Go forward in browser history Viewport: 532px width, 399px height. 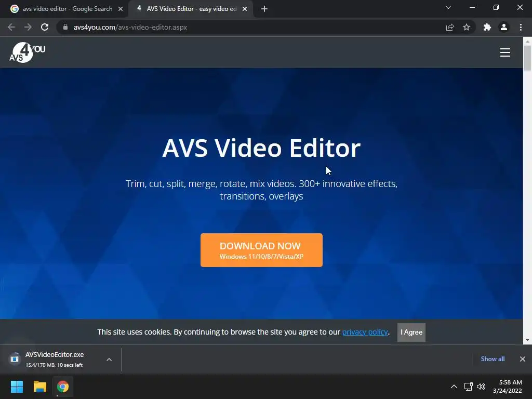(28, 27)
